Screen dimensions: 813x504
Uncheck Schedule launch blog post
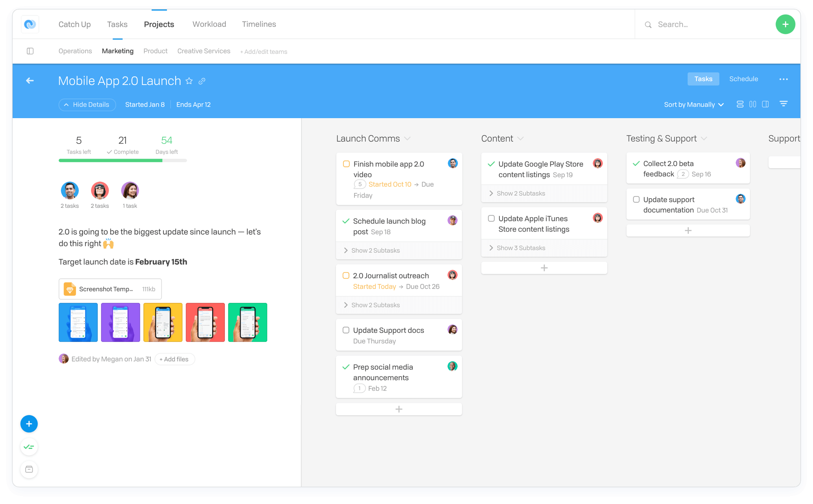click(x=346, y=221)
